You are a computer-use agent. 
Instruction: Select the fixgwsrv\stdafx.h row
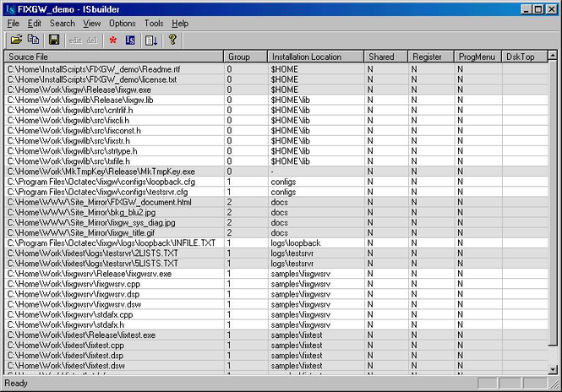coord(276,324)
